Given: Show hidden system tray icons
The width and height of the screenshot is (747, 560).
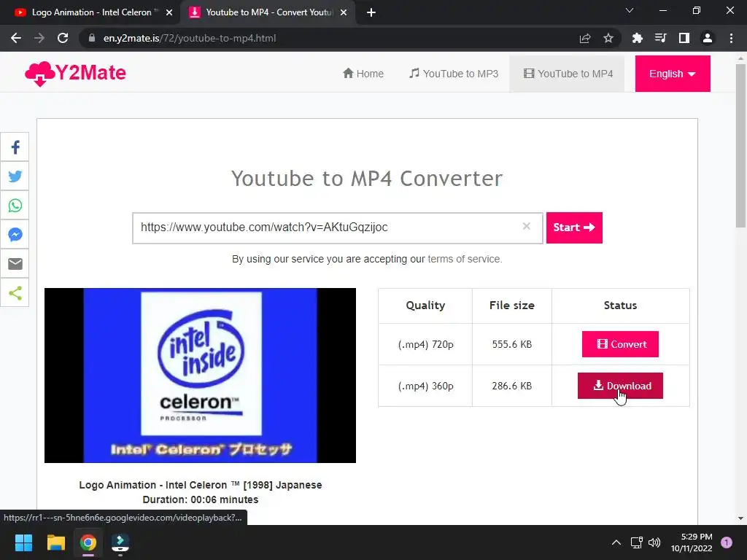Looking at the screenshot, I should (x=616, y=542).
